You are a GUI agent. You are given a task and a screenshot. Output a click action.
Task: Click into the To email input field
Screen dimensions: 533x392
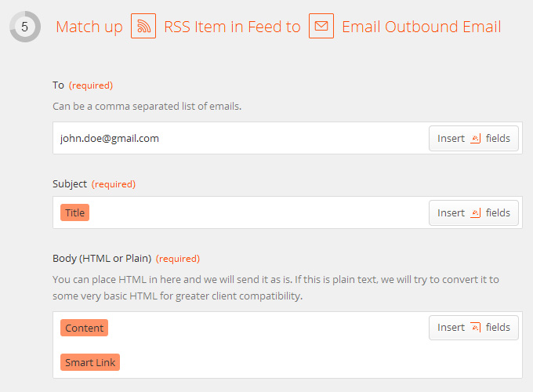tap(241, 138)
